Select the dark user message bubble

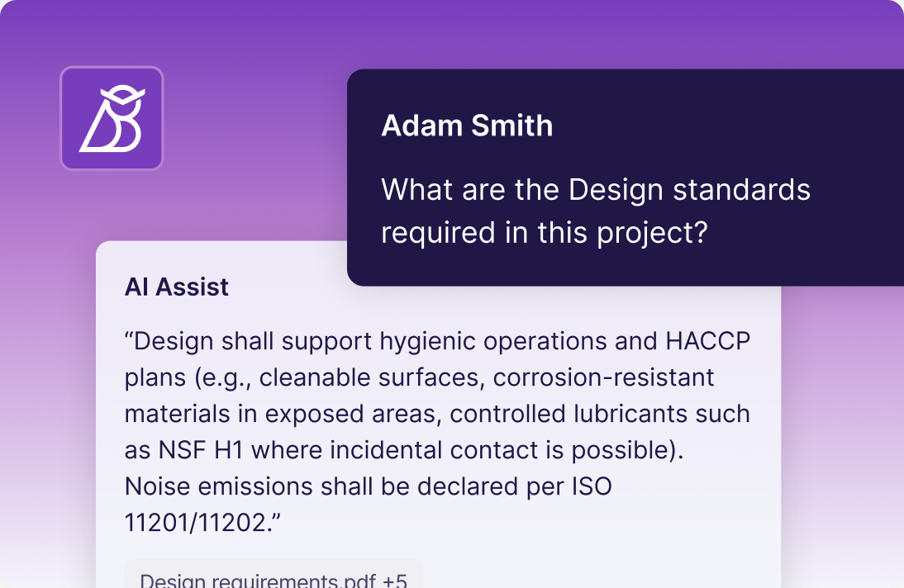pos(626,178)
